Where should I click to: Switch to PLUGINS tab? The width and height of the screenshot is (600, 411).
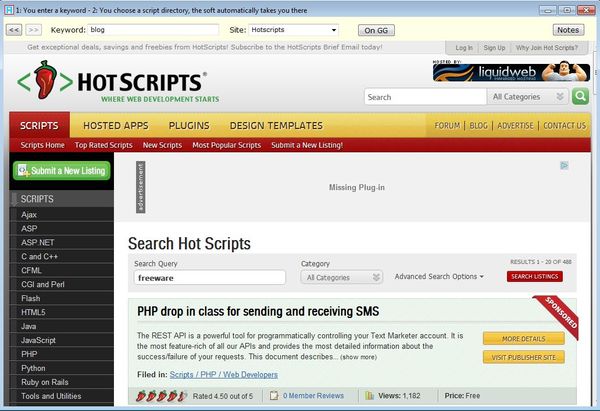click(x=189, y=126)
